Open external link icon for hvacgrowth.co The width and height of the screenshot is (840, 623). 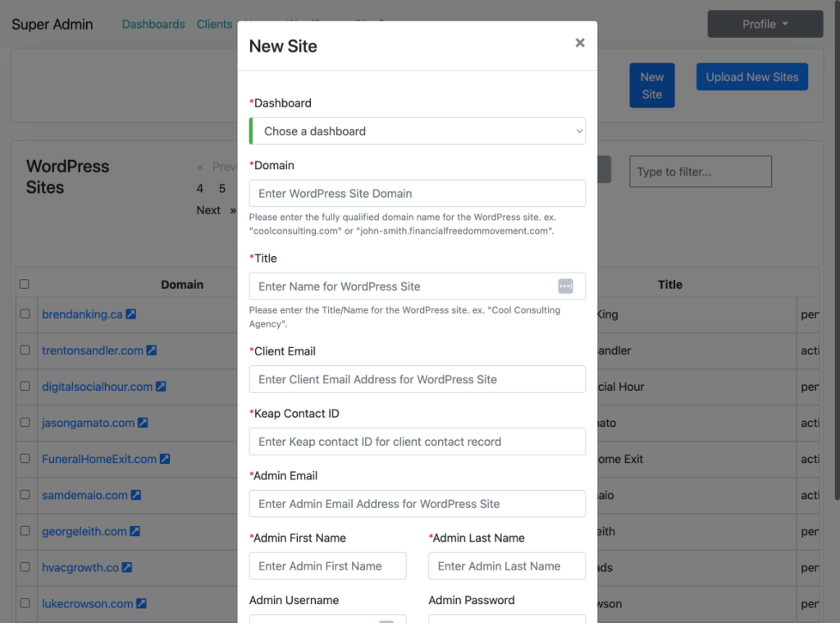pyautogui.click(x=127, y=567)
